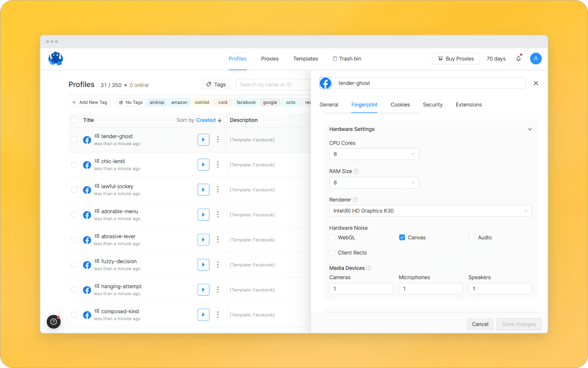
Task: Click Save changes button
Action: [519, 324]
